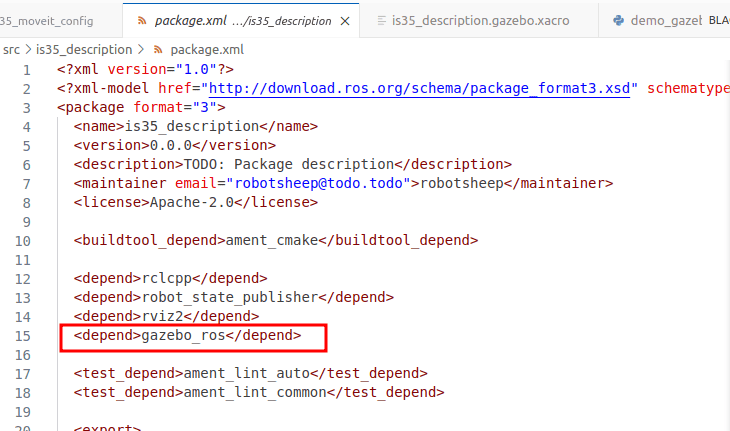Click the is35_description name element
Screen dimensions: 730x431
coord(196,126)
